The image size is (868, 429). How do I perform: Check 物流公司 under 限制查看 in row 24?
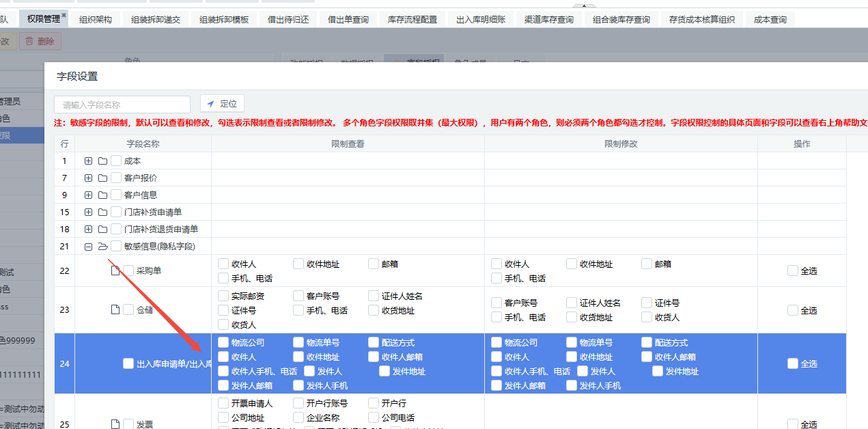223,342
